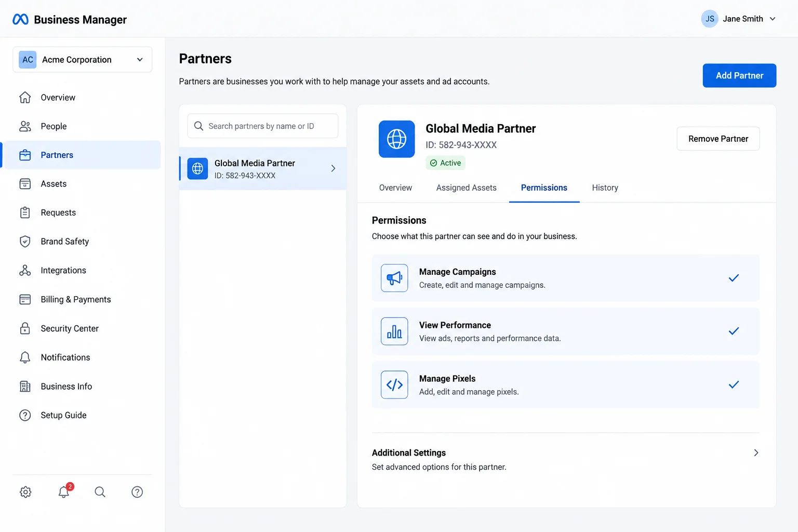Click the Setup Guide question icon
The image size is (798, 532).
coord(25,415)
